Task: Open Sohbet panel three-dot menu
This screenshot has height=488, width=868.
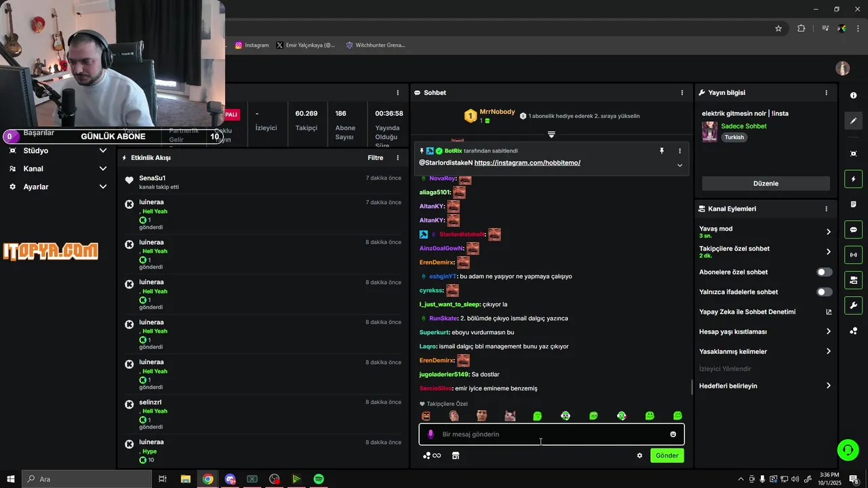Action: [682, 92]
